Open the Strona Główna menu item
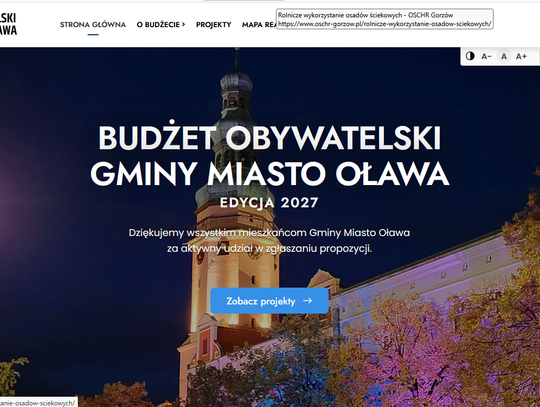Viewport: 540px width, 407px height. [93, 25]
